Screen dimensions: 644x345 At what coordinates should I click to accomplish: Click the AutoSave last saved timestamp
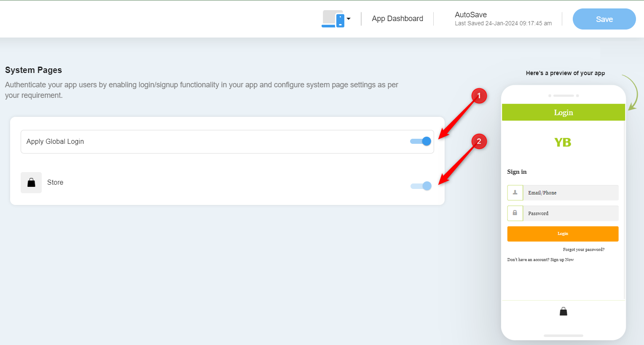tap(503, 23)
